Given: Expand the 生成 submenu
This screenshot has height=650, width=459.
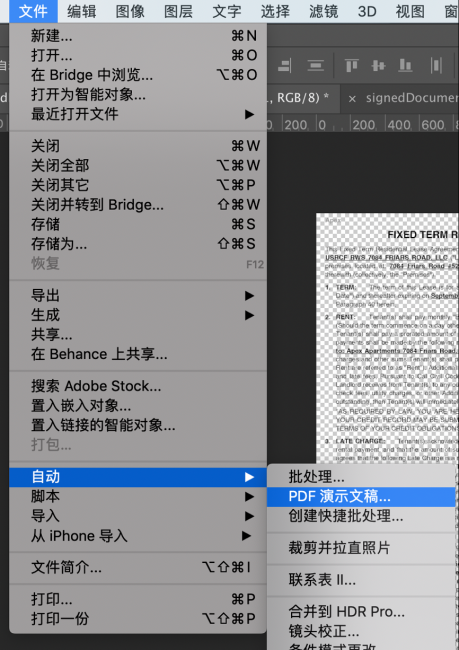Looking at the screenshot, I should coord(138,315).
